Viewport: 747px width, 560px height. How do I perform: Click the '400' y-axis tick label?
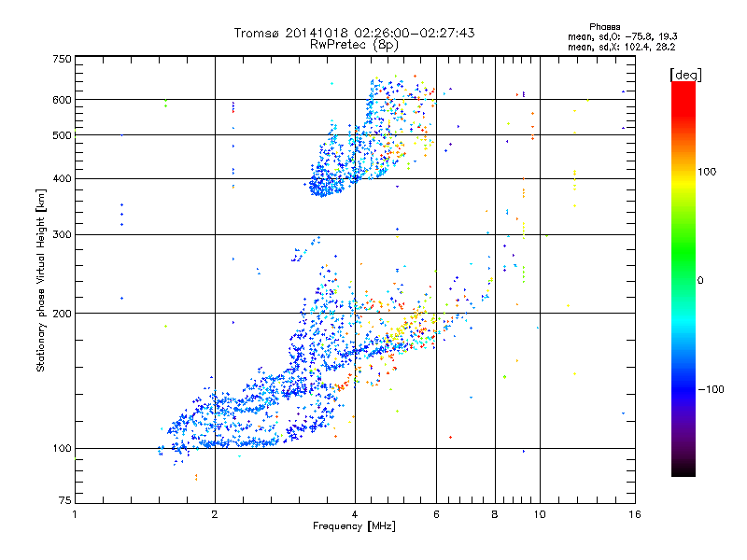tap(62, 179)
